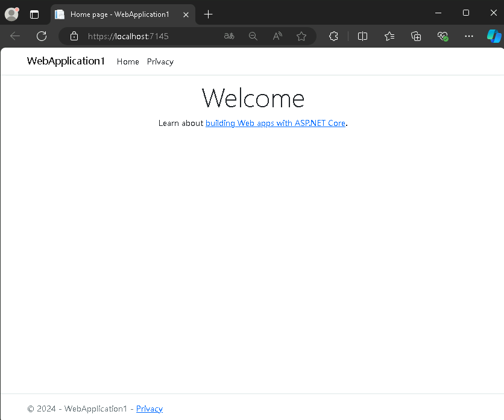Open the Extensions puzzle icon

point(333,36)
